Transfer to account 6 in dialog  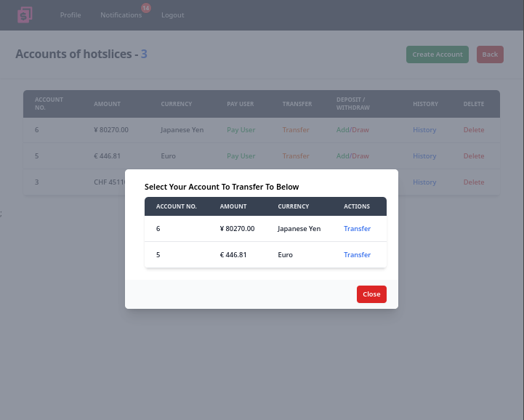point(358,229)
